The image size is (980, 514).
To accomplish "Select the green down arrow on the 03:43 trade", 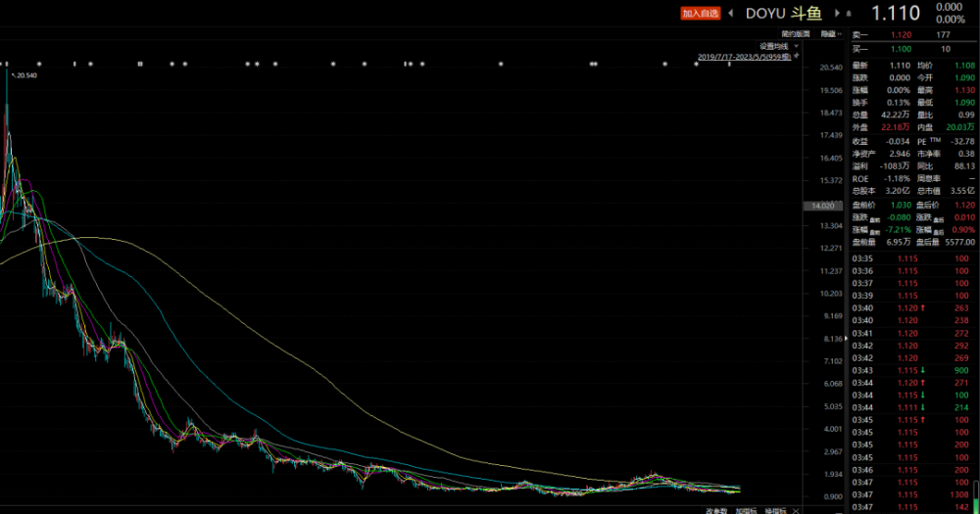I will [x=922, y=370].
